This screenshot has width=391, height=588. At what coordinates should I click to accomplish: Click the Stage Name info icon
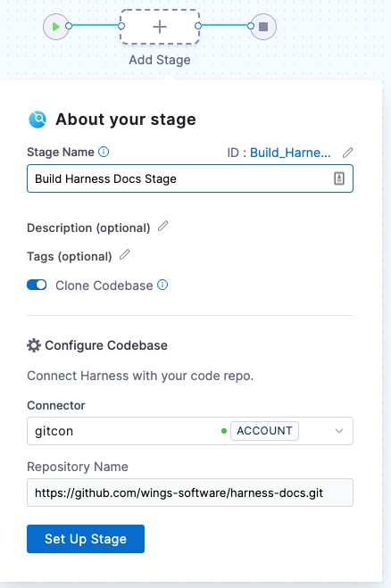point(104,152)
